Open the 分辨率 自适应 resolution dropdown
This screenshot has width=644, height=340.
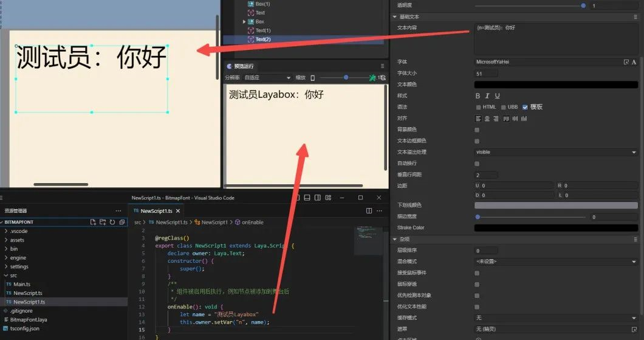click(x=267, y=78)
